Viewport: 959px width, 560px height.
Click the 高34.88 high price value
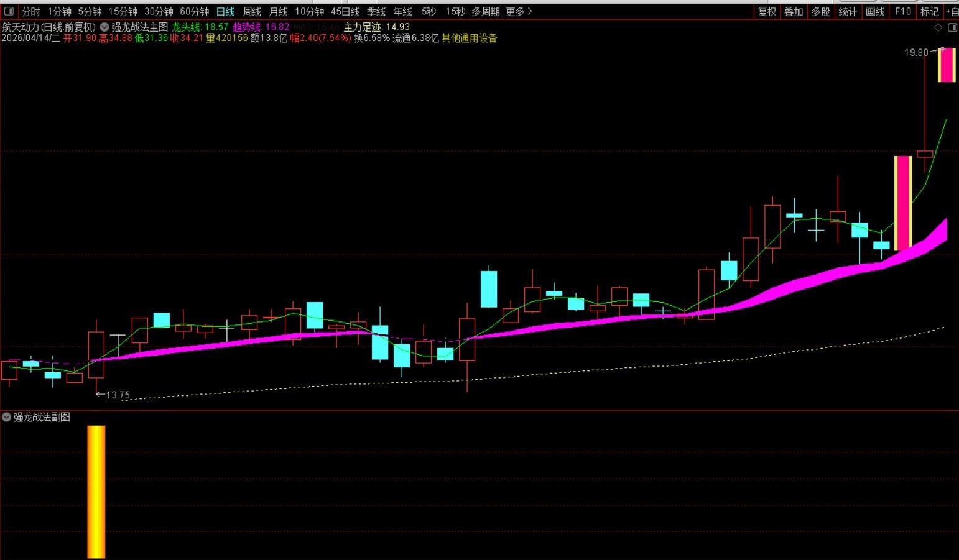[116, 38]
